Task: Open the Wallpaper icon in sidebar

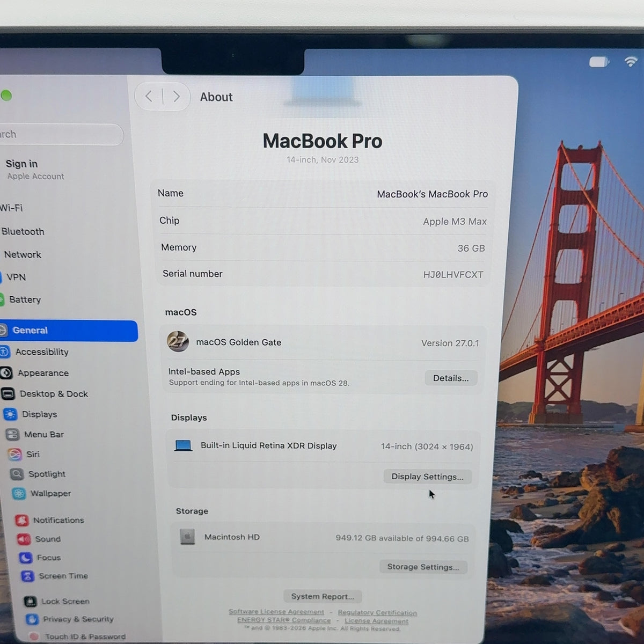Action: [x=19, y=494]
